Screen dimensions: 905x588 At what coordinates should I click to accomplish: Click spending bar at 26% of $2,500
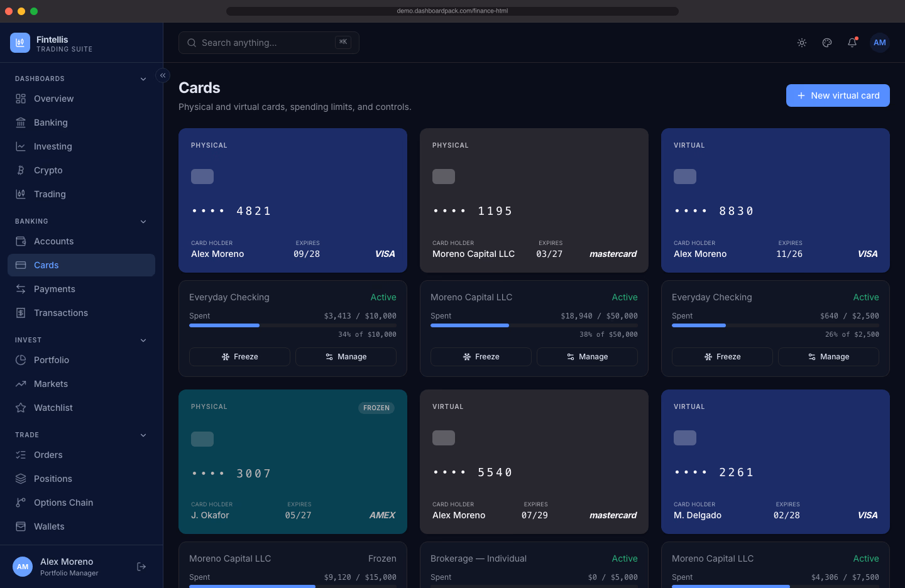tap(776, 325)
